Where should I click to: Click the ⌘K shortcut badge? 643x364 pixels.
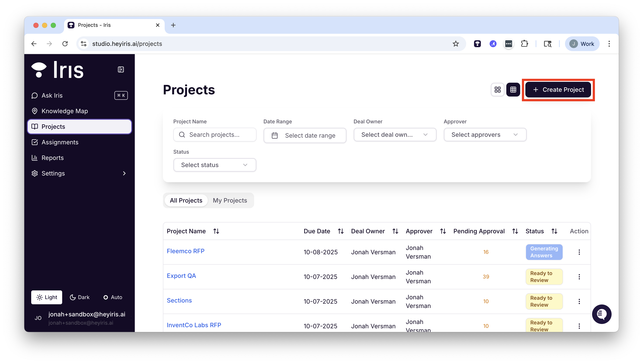point(121,95)
